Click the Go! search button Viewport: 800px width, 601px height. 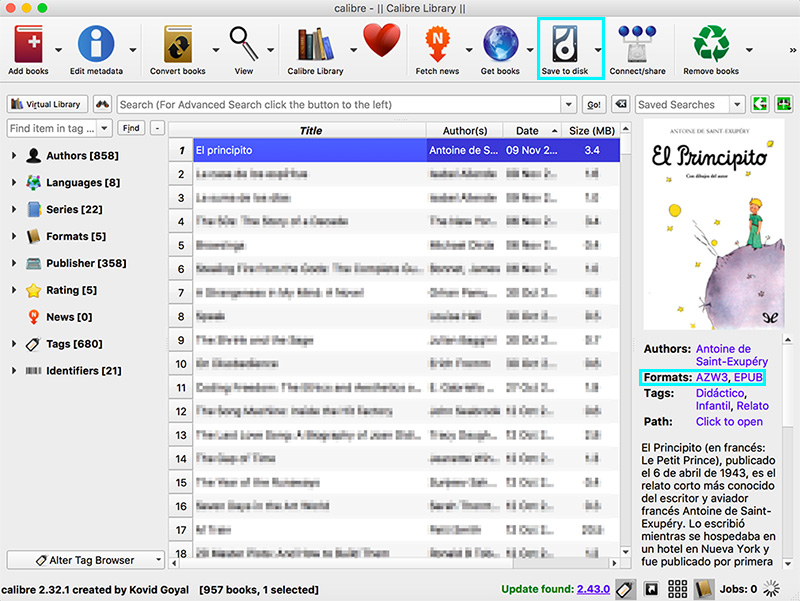point(594,105)
